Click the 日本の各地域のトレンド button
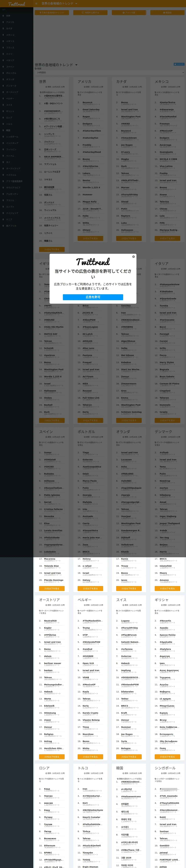Viewport: 186px width, 868px height. [52, 12]
